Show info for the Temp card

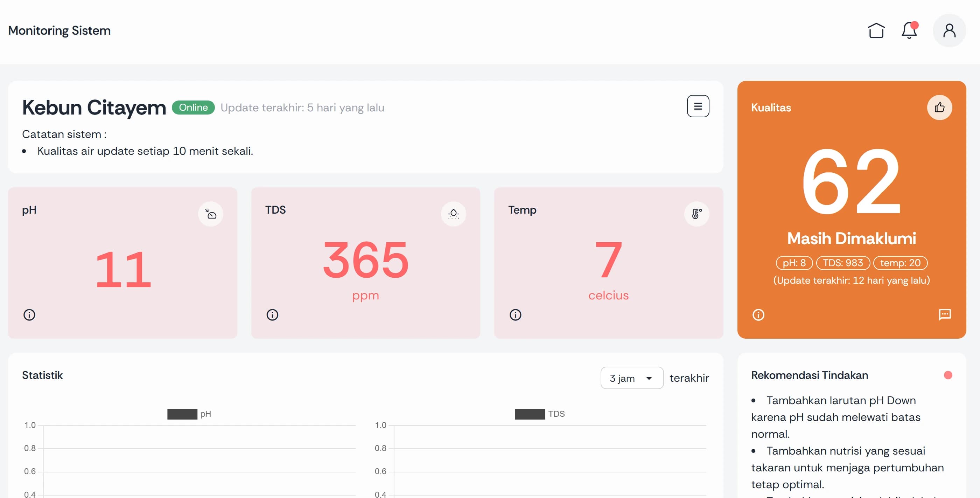(x=516, y=315)
